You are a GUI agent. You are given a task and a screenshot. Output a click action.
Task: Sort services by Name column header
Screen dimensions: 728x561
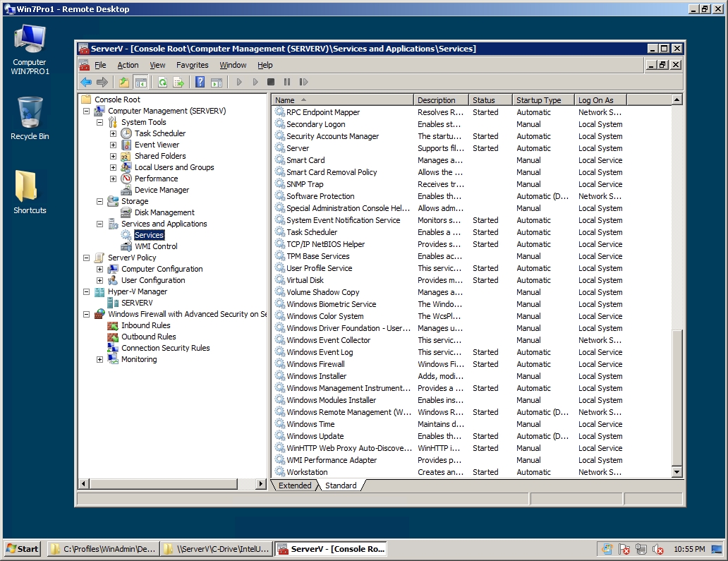[x=342, y=99]
